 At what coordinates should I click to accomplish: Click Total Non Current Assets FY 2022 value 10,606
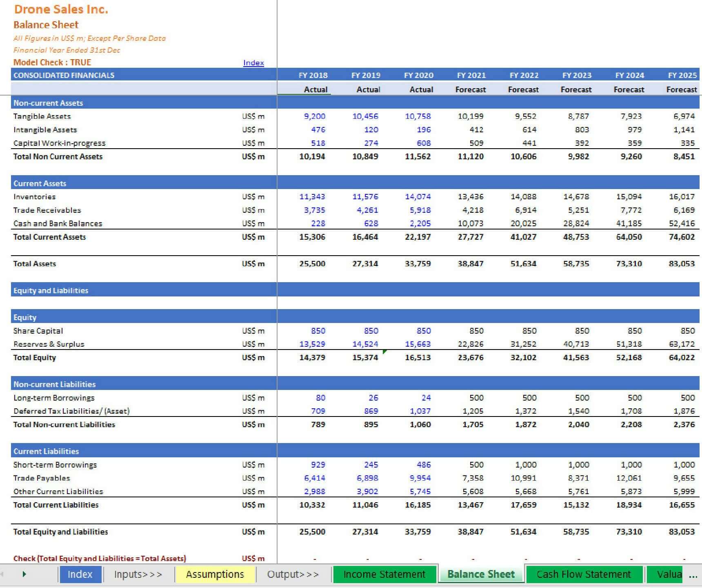pyautogui.click(x=524, y=156)
